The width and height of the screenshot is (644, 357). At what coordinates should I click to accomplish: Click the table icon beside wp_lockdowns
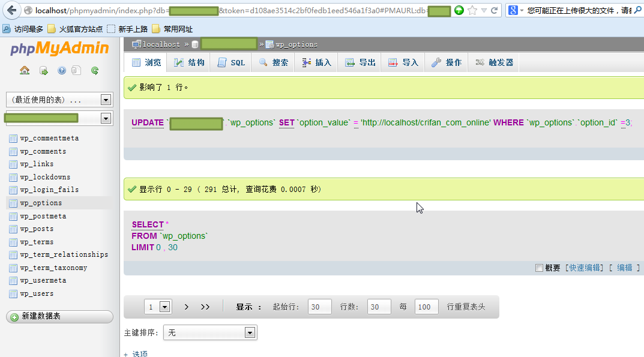pyautogui.click(x=13, y=178)
